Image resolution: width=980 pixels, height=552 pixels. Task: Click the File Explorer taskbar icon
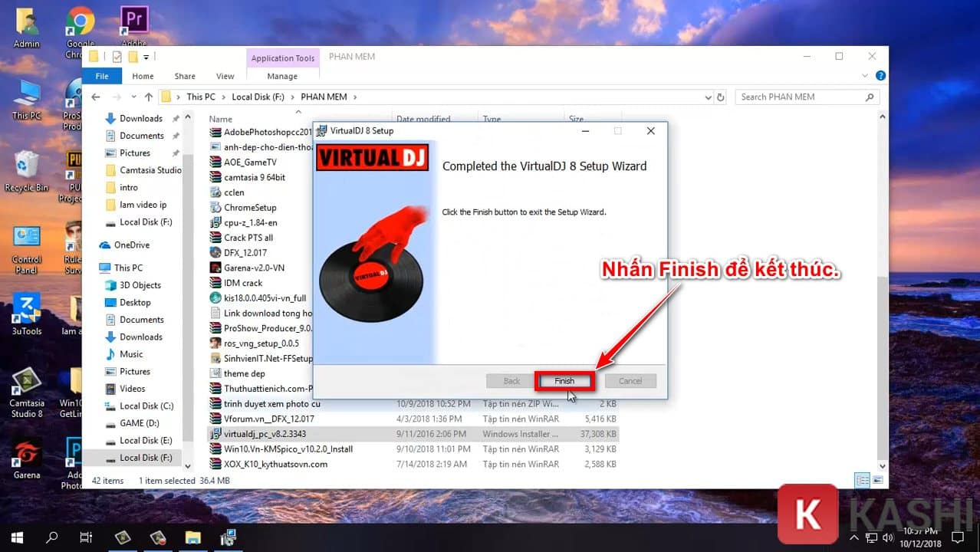[192, 537]
